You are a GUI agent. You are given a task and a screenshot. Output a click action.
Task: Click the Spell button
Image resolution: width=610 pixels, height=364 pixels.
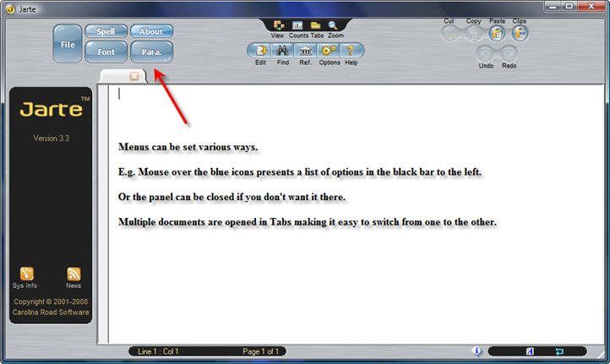pos(106,32)
